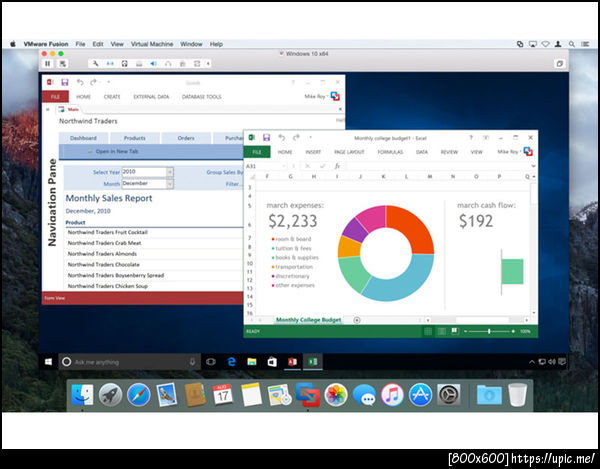The height and width of the screenshot is (469, 600).
Task: Open Excel FILE tab
Action: (257, 152)
